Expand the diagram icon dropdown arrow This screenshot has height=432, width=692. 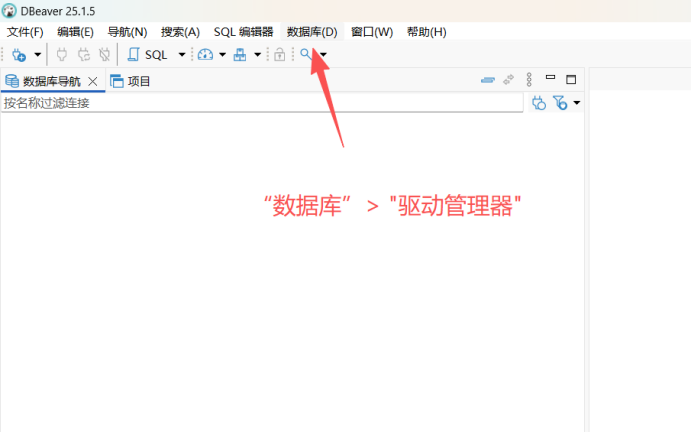coord(257,55)
